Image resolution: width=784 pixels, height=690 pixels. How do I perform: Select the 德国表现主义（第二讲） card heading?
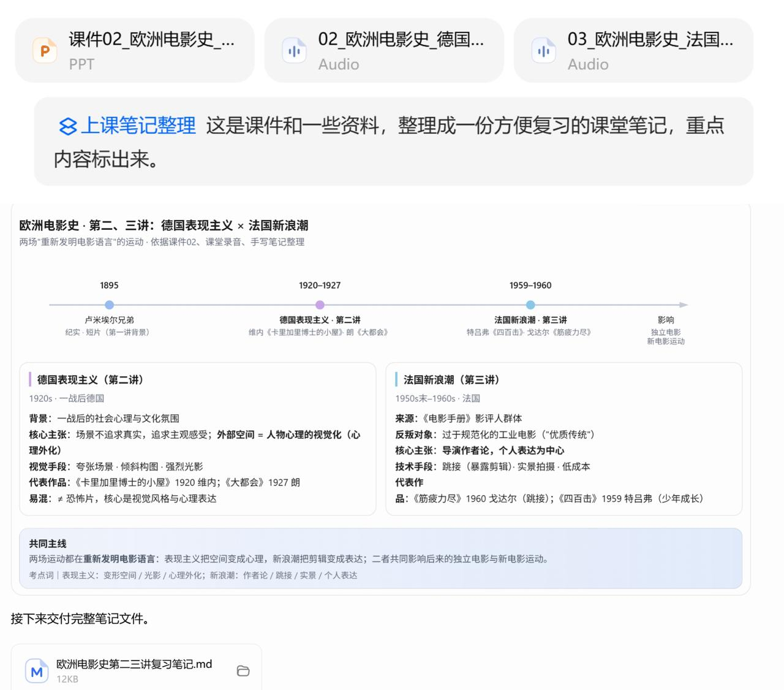(91, 380)
